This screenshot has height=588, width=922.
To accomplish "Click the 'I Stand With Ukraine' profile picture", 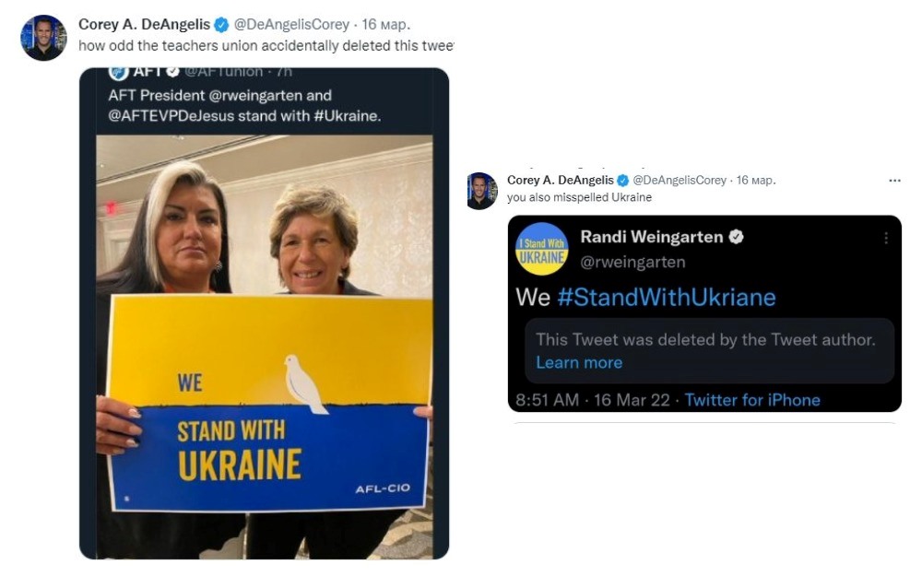I will pyautogui.click(x=541, y=249).
